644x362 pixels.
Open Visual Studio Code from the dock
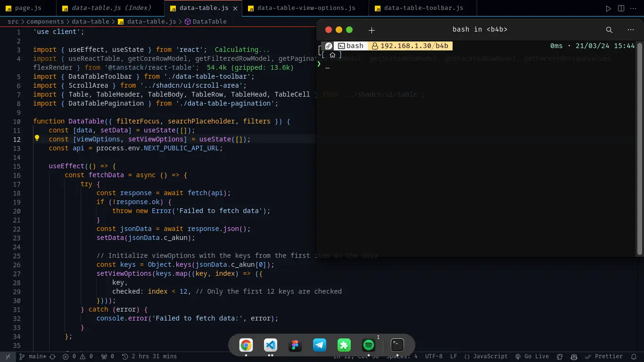270,346
